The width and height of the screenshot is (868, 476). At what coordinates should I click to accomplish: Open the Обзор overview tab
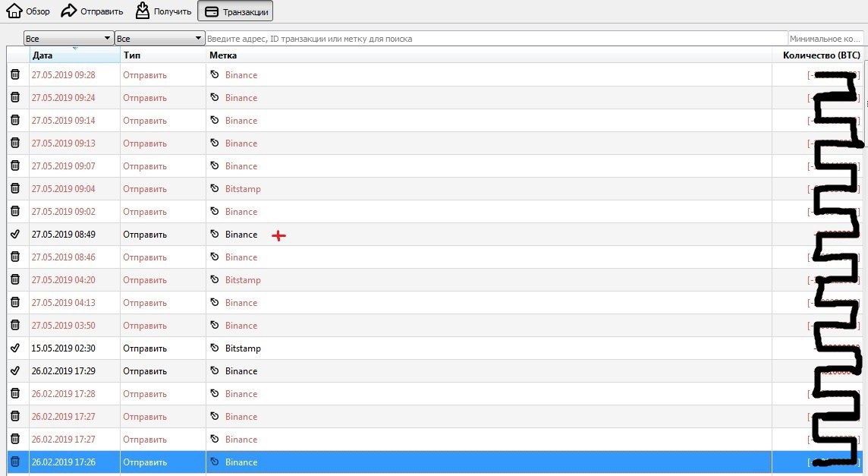pyautogui.click(x=27, y=11)
